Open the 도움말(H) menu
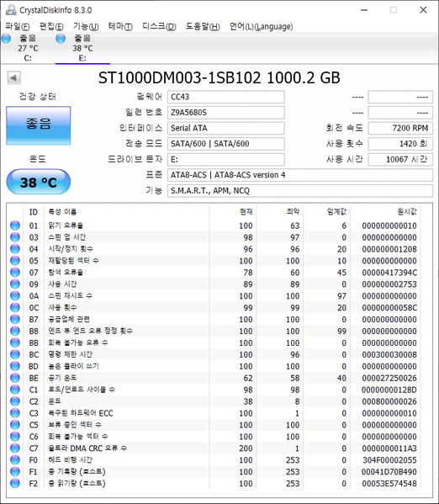The image size is (439, 504). coord(203,26)
